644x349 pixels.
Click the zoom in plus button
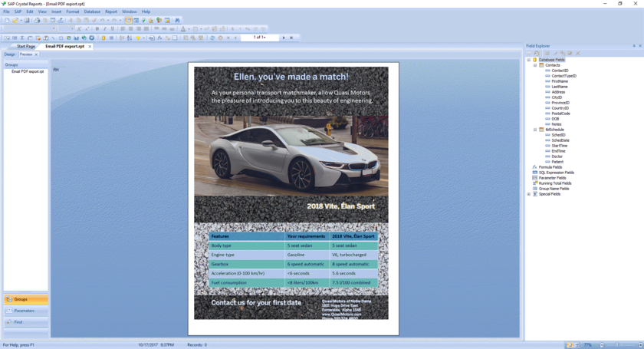click(x=640, y=345)
